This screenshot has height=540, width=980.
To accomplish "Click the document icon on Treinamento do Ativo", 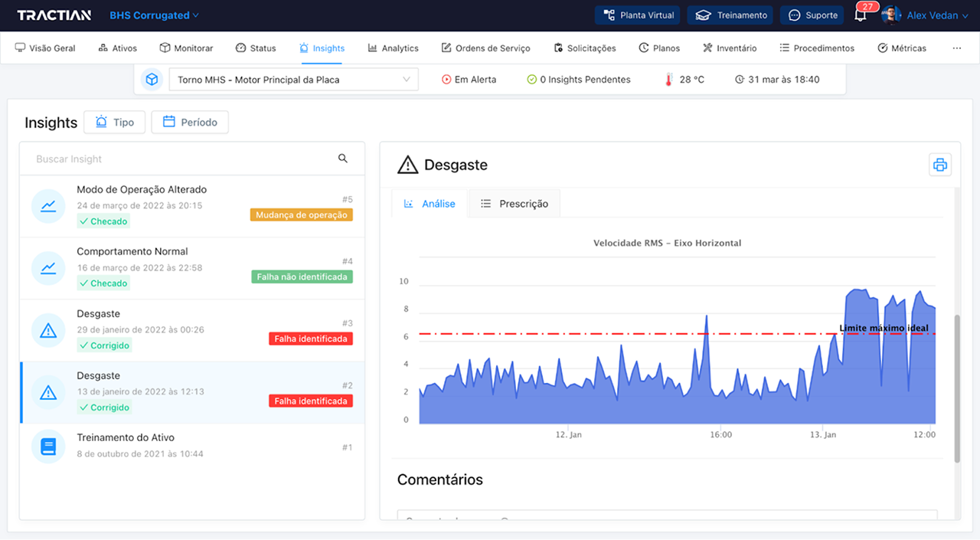I will (x=47, y=446).
